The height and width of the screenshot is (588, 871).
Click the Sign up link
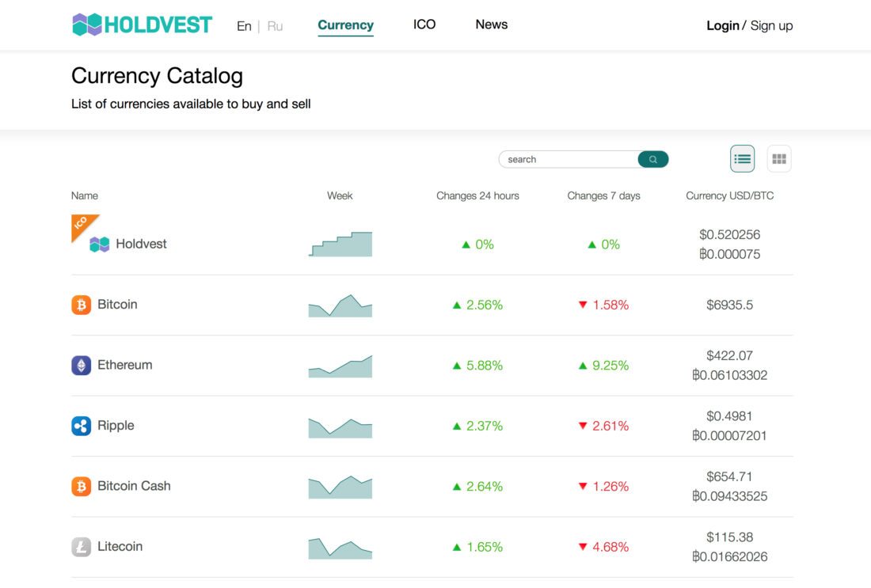pos(771,25)
